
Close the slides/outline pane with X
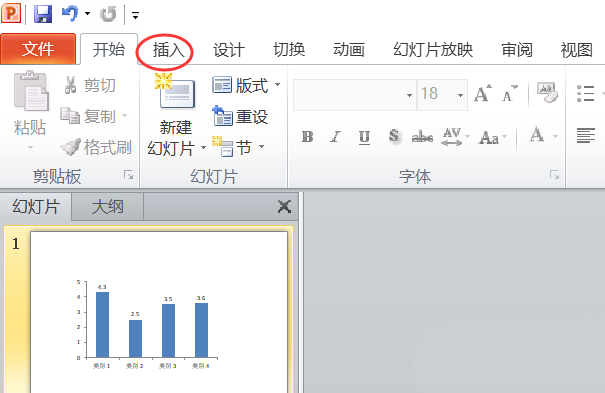pos(284,207)
